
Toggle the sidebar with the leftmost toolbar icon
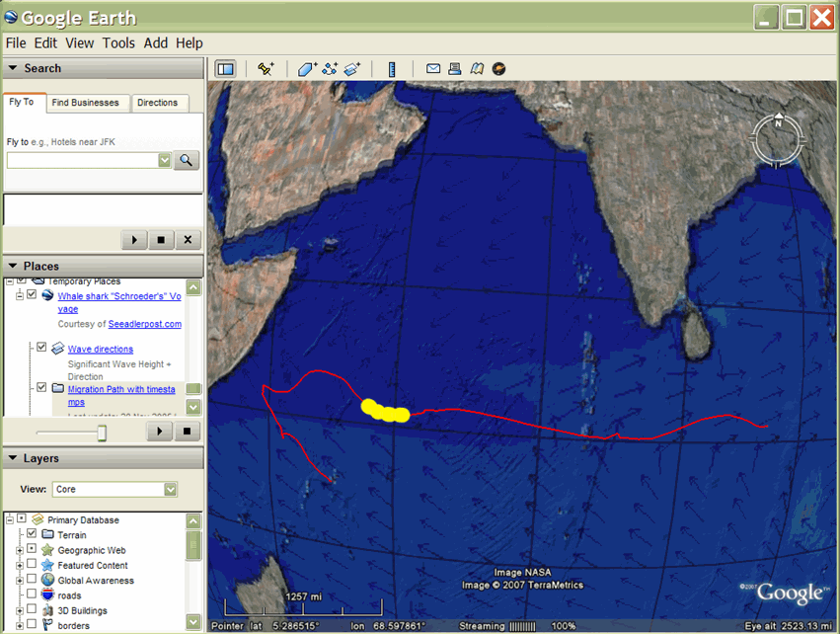pos(224,68)
